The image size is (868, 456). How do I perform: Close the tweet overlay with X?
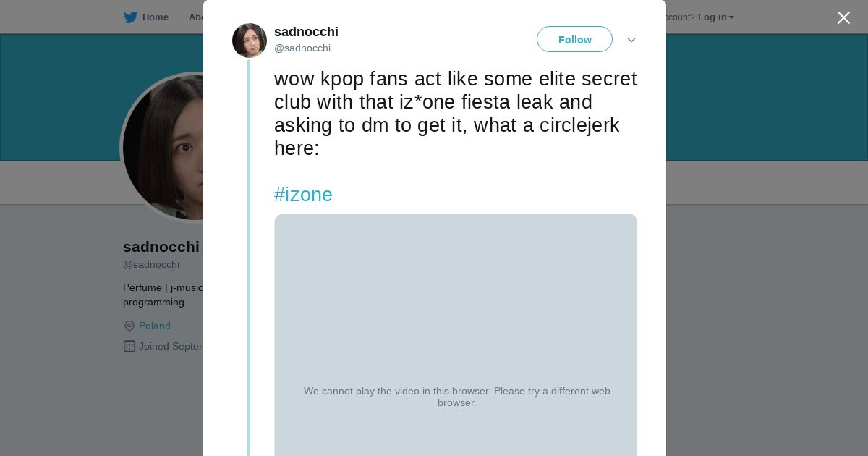tap(843, 18)
